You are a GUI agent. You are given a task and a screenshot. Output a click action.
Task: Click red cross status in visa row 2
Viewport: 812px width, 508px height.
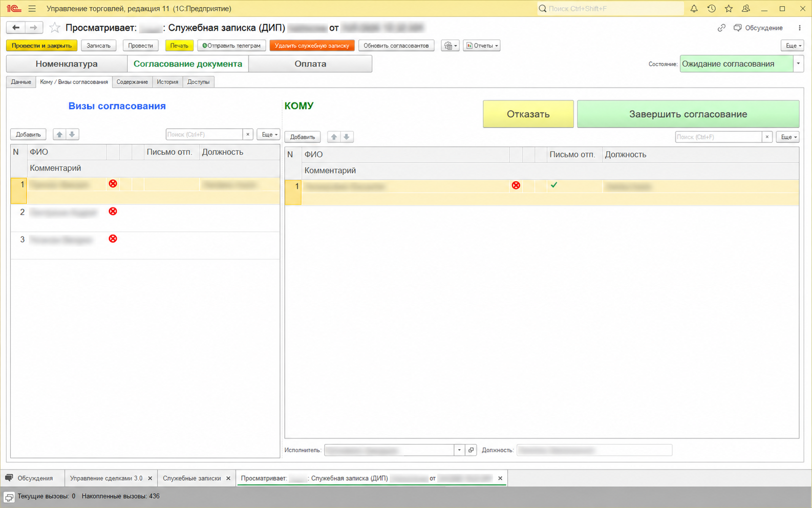[113, 211]
